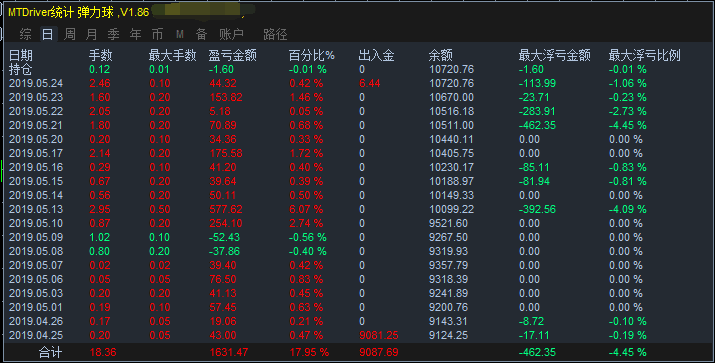Open the 月 monthly tab
Screen dimensions: 715x363
click(x=91, y=34)
